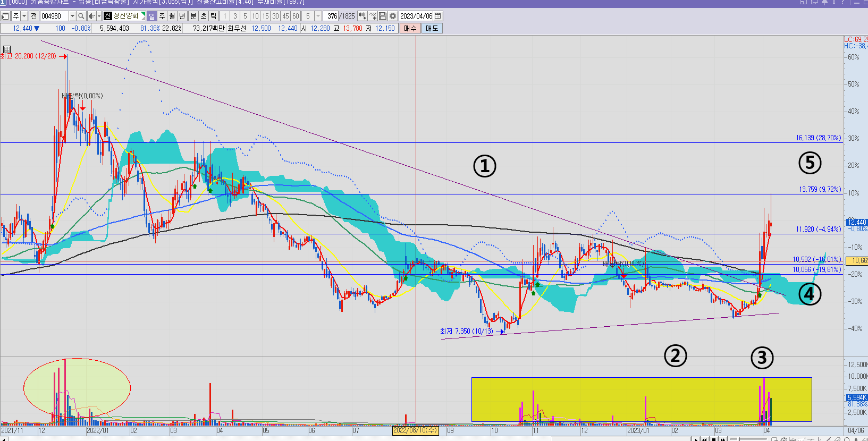Click the help question mark icon
The width and height of the screenshot is (868, 441).
[x=844, y=2]
